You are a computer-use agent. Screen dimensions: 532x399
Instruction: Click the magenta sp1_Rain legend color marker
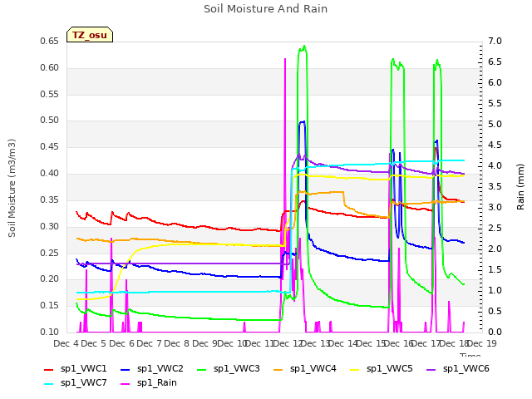point(126,384)
